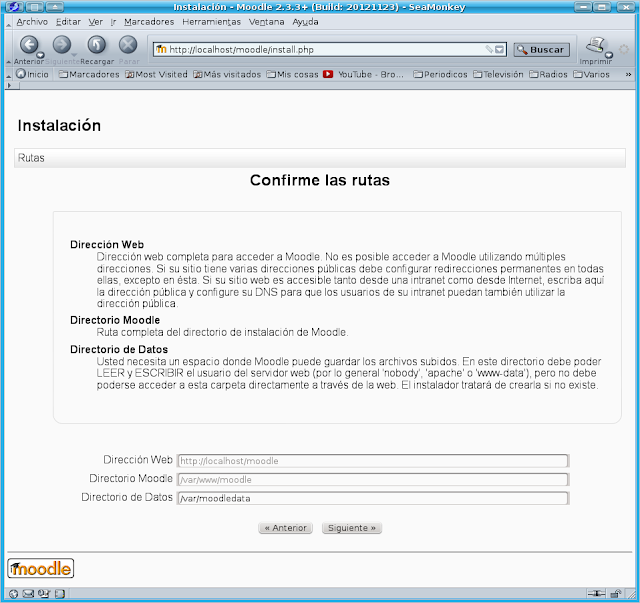The image size is (640, 603).
Task: Open the Inicio home bookmark icon
Action: point(20,74)
